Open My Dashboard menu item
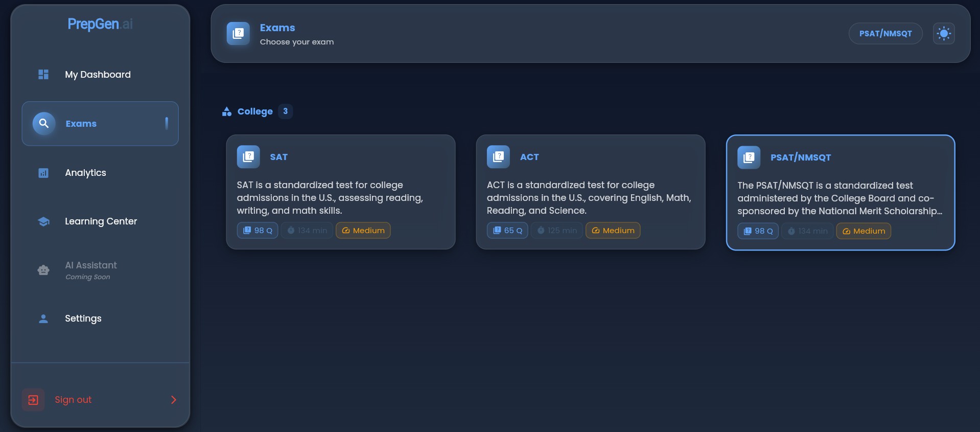980x432 pixels. click(x=98, y=75)
